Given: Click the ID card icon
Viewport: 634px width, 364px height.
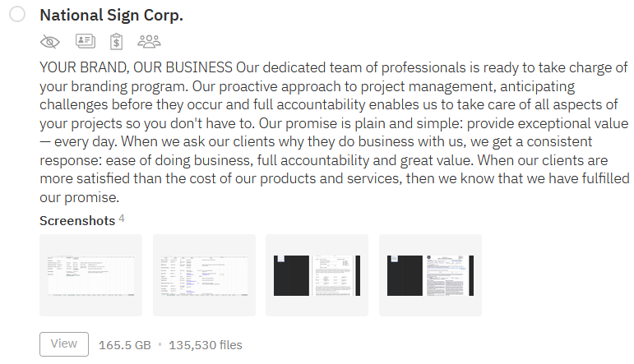Looking at the screenshot, I should click(x=86, y=41).
